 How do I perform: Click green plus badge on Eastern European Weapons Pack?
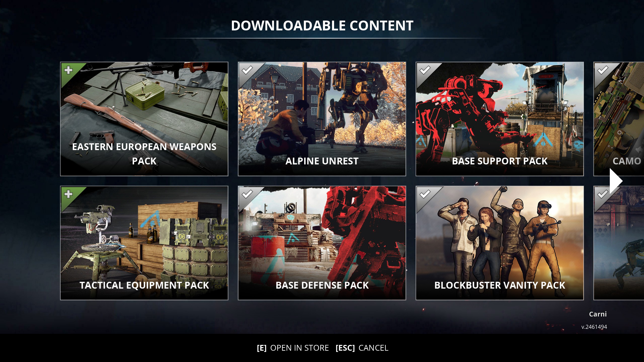pyautogui.click(x=68, y=70)
